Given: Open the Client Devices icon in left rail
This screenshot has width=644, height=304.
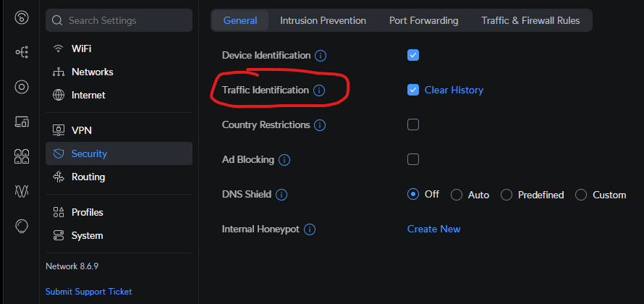Looking at the screenshot, I should 22,122.
